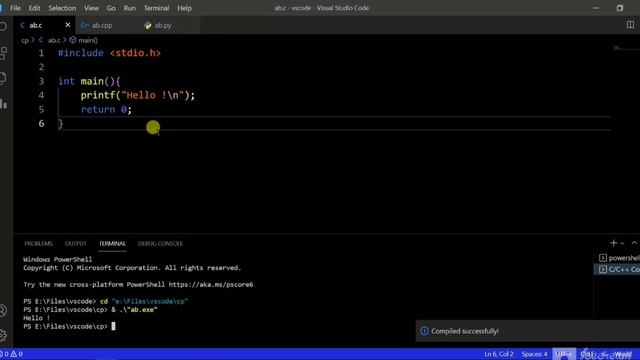This screenshot has width=640, height=360.
Task: Open the terminal launch profile dropdown arrow
Action: click(622, 243)
